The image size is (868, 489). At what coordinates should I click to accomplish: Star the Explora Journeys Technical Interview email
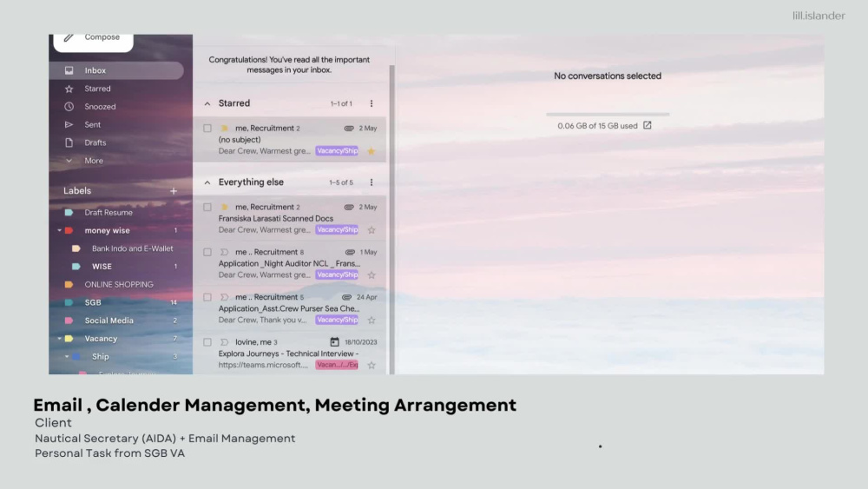pyautogui.click(x=372, y=365)
